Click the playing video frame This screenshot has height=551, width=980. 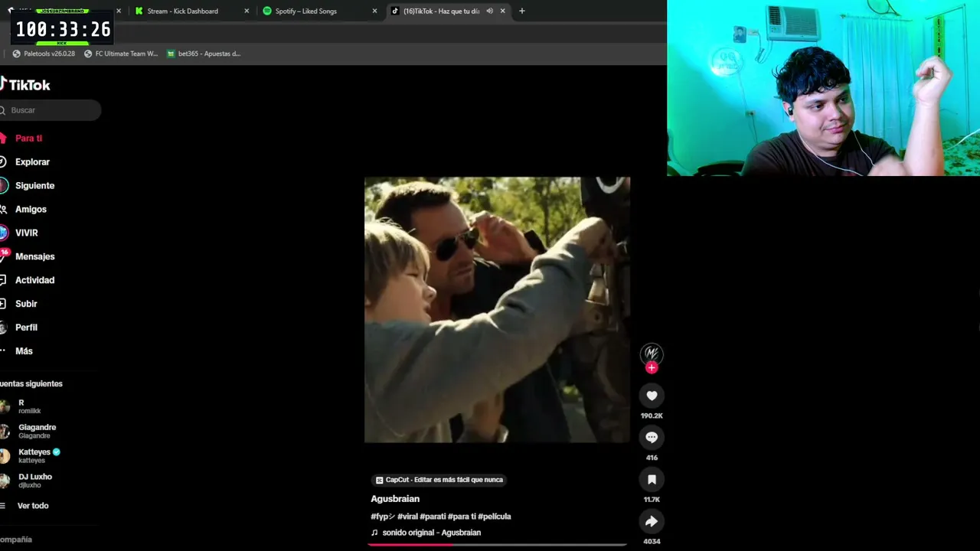[497, 310]
